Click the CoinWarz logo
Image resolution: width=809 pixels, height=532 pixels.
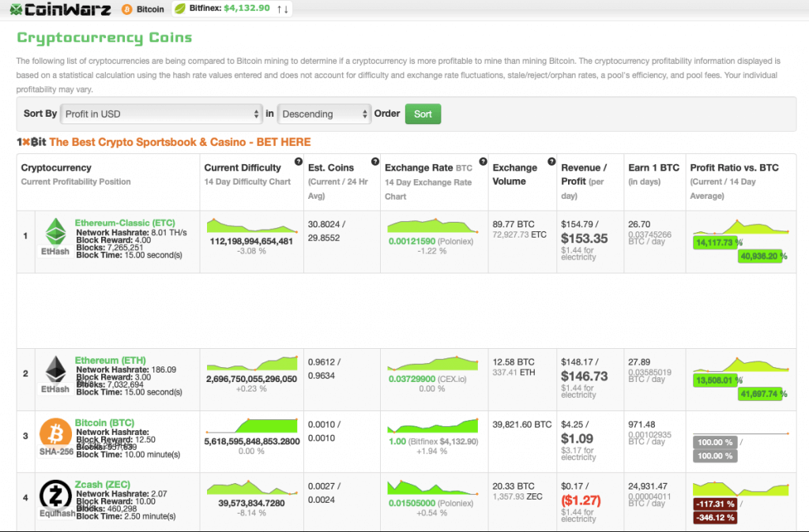point(59,10)
